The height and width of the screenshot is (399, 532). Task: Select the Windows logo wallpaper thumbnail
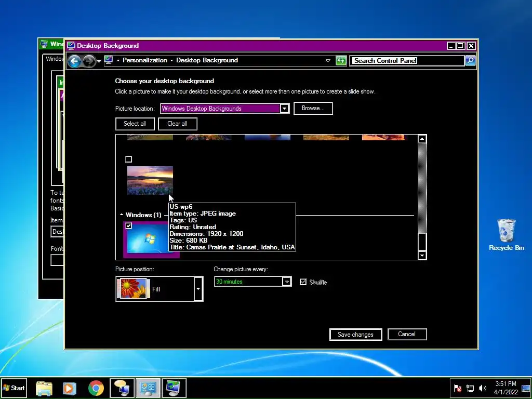tap(148, 239)
